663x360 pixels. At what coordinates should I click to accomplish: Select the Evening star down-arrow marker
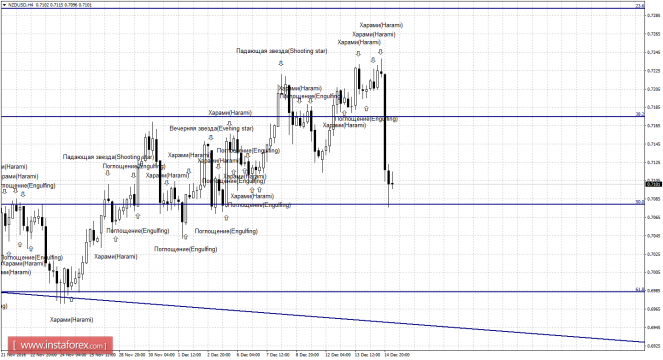tap(211, 137)
